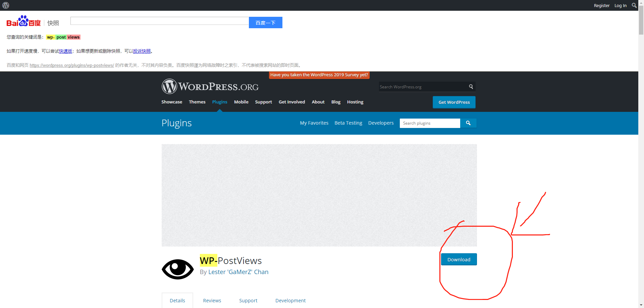Open the Themes menu item
This screenshot has height=308, width=644.
[197, 102]
